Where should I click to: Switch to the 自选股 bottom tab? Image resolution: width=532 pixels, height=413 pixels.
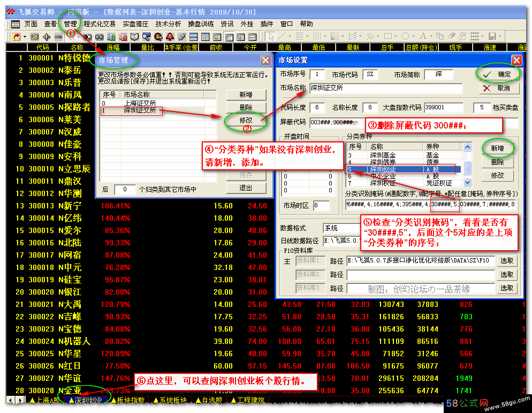(x=209, y=401)
